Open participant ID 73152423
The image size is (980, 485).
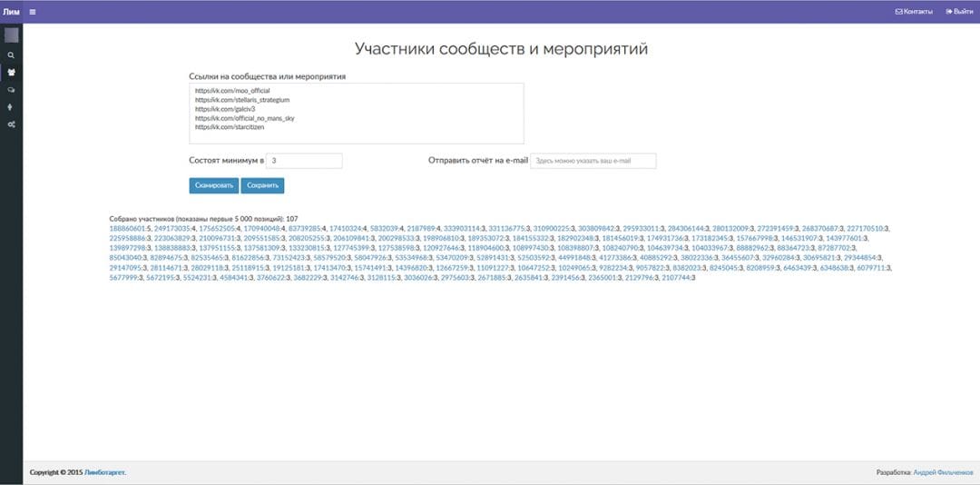click(x=289, y=258)
